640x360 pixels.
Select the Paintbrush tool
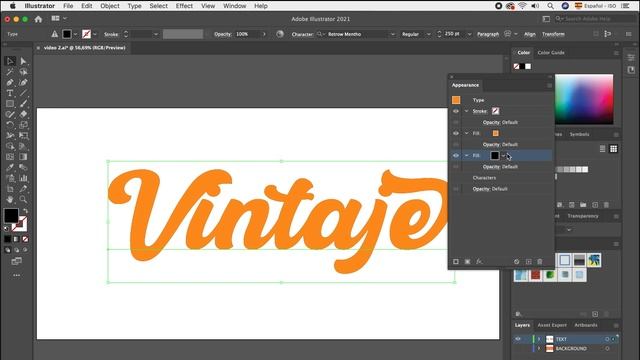[x=23, y=104]
